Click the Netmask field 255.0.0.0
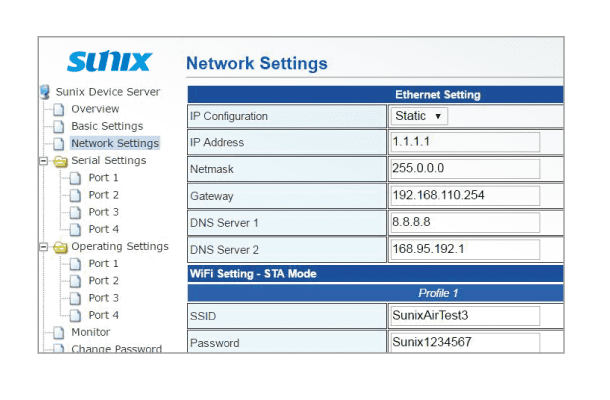This screenshot has width=610, height=400. (465, 169)
